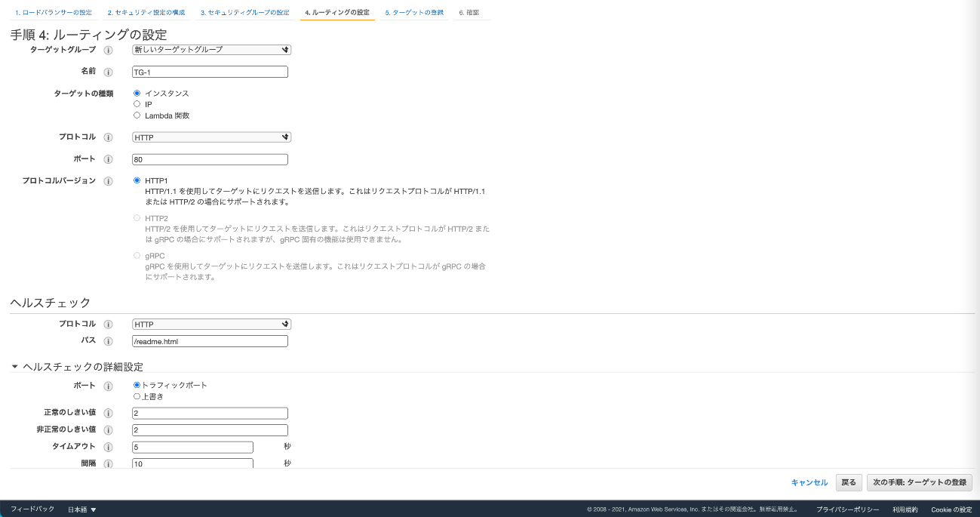Image resolution: width=980 pixels, height=517 pixels.
Task: Click info icon beside 名前 label
Action: (108, 72)
